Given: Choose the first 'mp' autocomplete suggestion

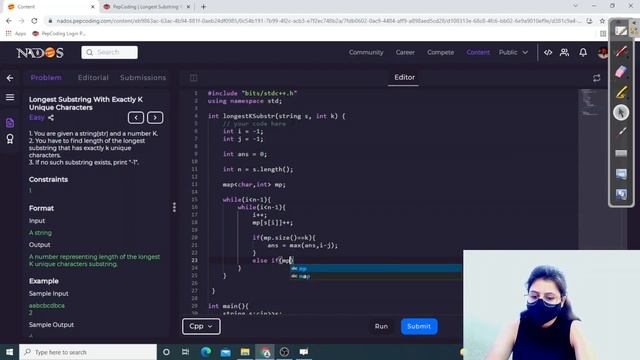Looking at the screenshot, I should 376,268.
